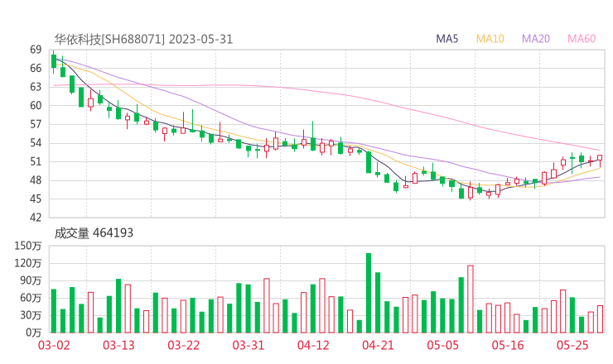Click the 04-12 date axis label
This screenshot has width=613, height=364.
(313, 345)
